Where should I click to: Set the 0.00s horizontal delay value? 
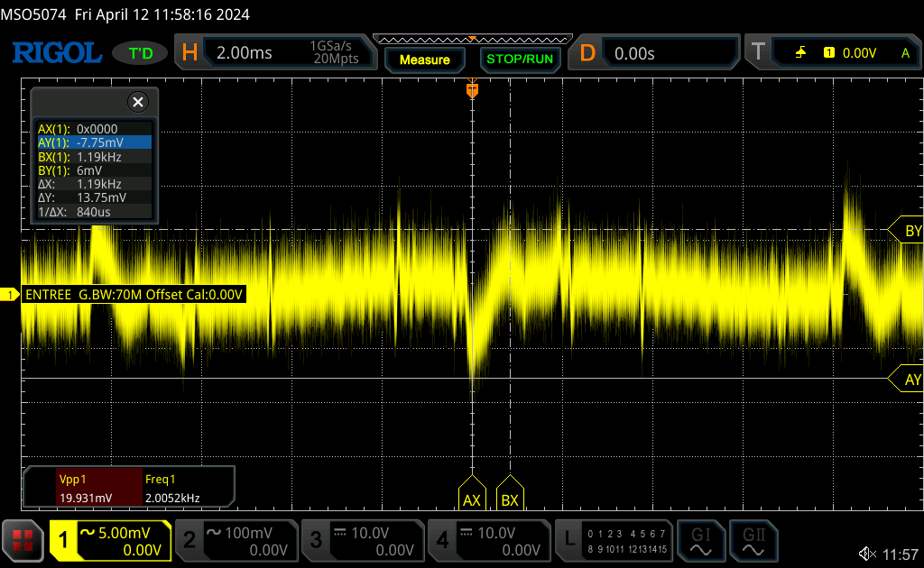(634, 53)
